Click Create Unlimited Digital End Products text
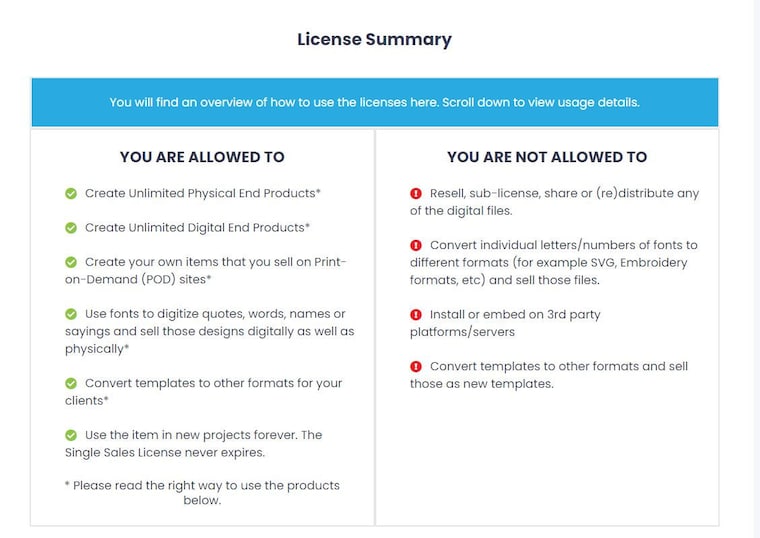Screen dimensions: 760x538 [197, 227]
